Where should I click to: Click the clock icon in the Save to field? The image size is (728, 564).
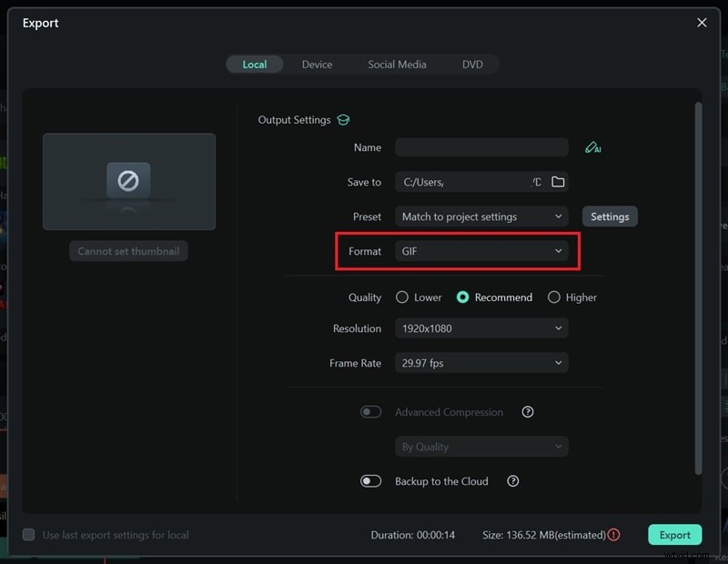538,181
